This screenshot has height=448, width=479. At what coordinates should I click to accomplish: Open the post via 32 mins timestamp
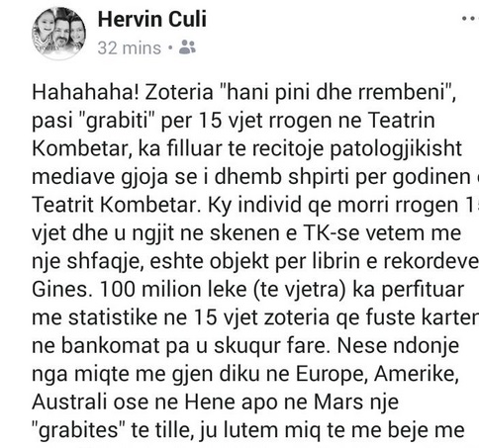point(130,48)
